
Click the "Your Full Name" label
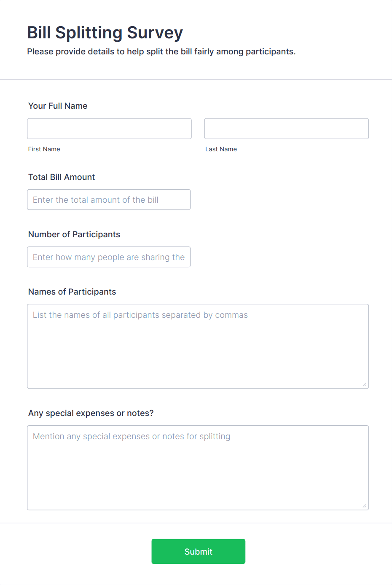click(58, 106)
